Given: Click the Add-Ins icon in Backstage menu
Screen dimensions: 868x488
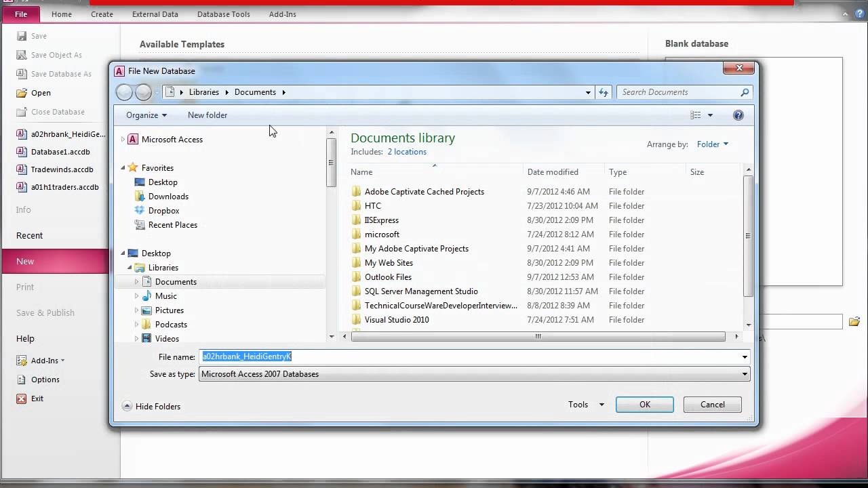Looking at the screenshot, I should [x=22, y=361].
